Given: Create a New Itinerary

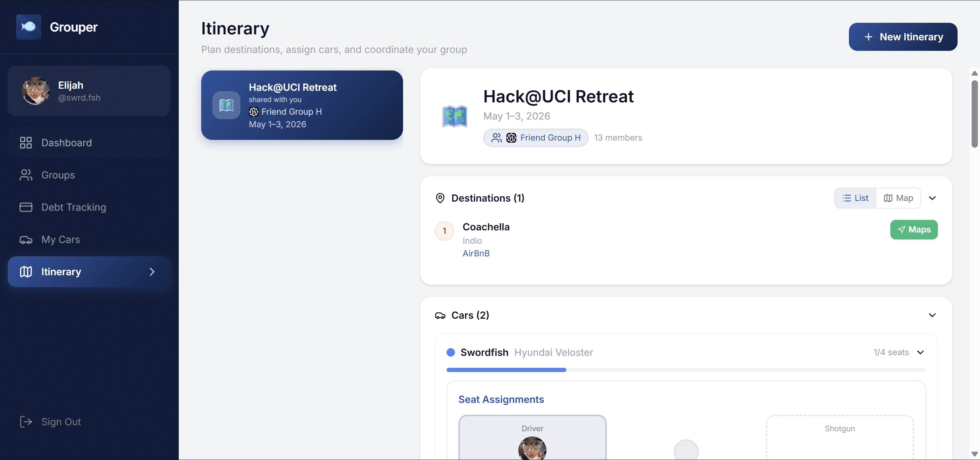Looking at the screenshot, I should [903, 37].
